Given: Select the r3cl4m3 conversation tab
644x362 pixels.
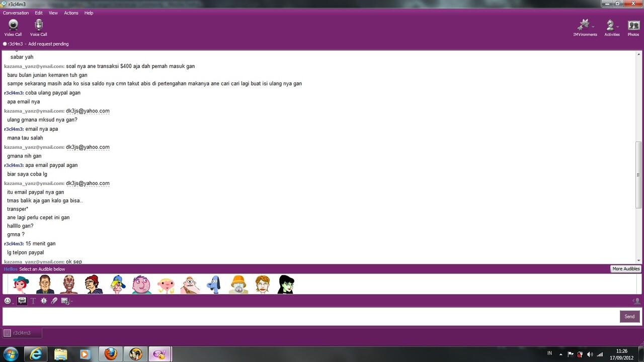Looking at the screenshot, I should (22, 333).
